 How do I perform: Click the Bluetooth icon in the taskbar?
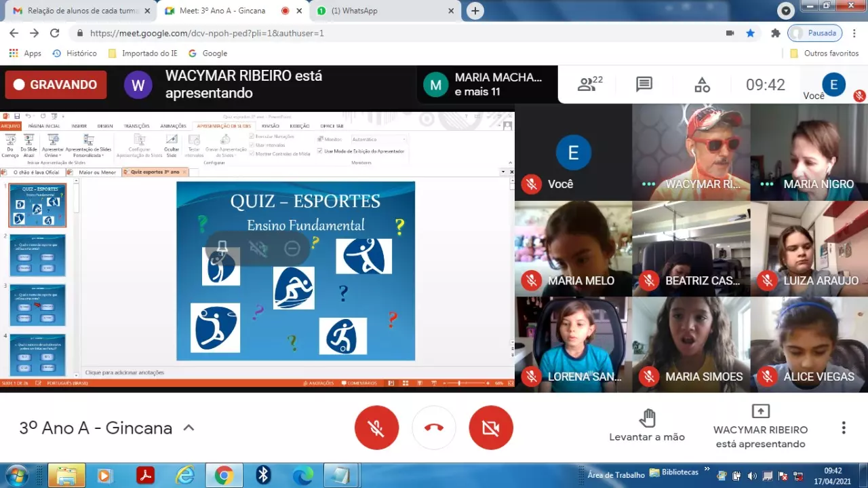pyautogui.click(x=263, y=475)
